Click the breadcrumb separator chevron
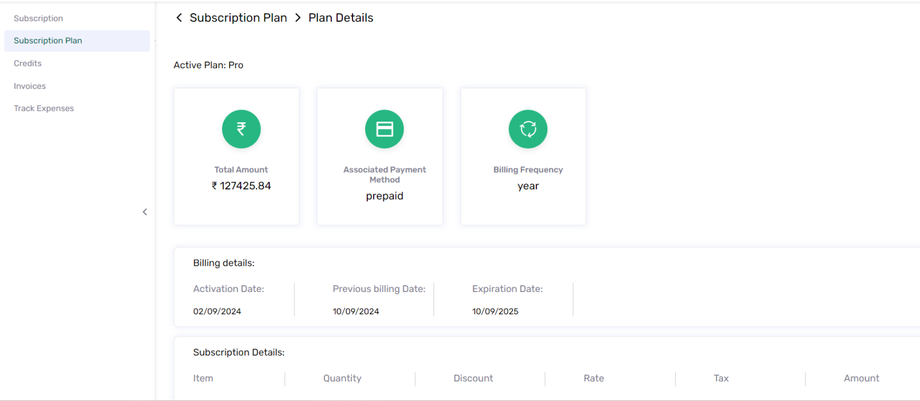The width and height of the screenshot is (920, 401). tap(298, 18)
